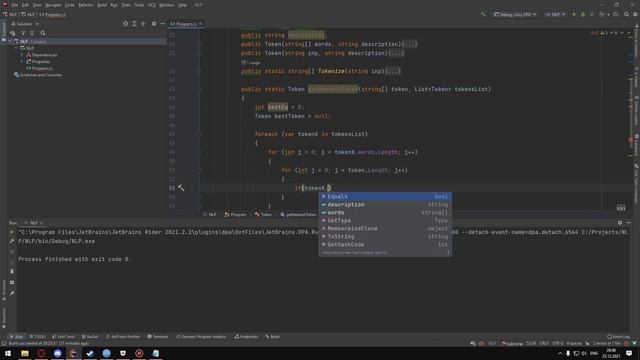
Task: Expand the folded Tokenize method body
Action: click(393, 71)
